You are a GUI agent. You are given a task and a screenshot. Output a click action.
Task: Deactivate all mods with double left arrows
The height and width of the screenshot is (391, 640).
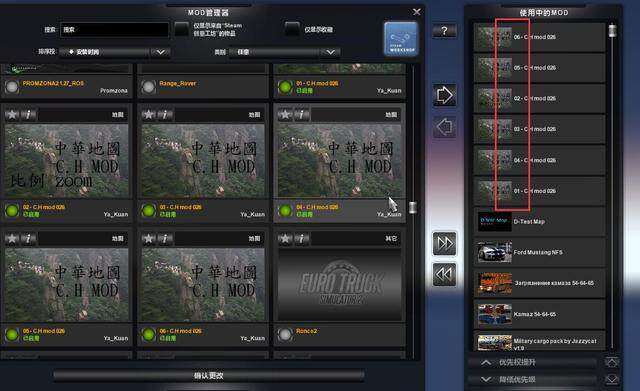(x=444, y=274)
